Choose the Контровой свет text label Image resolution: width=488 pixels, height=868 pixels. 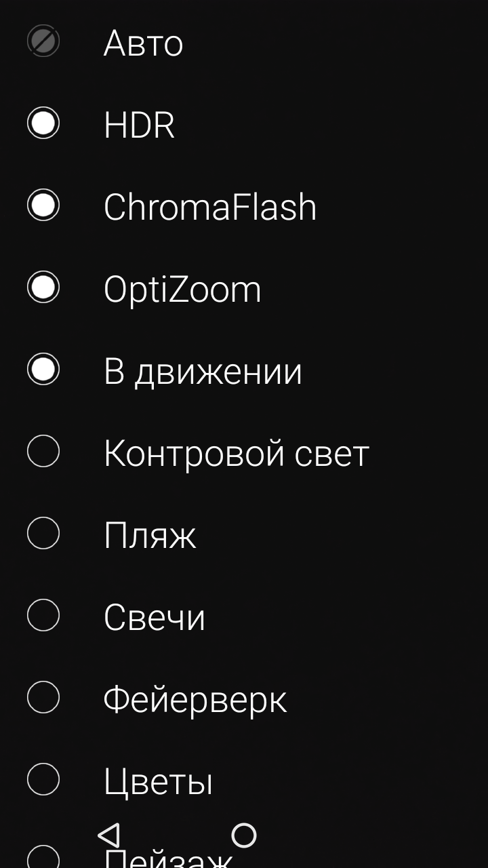coord(237,454)
